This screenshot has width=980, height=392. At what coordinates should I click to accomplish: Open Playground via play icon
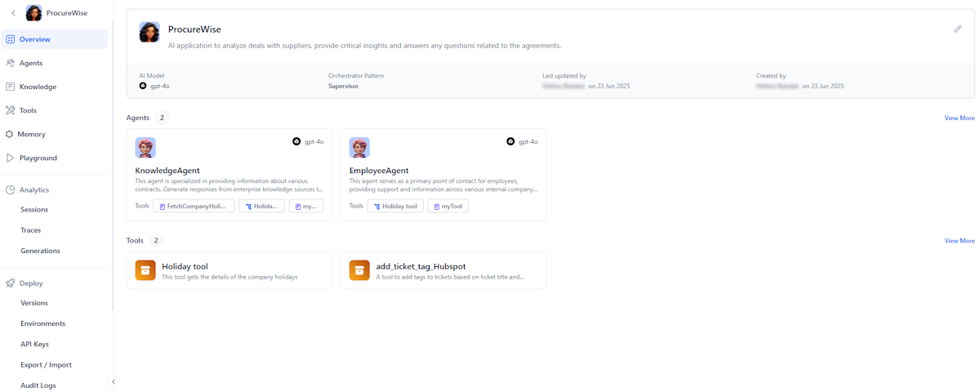point(11,158)
